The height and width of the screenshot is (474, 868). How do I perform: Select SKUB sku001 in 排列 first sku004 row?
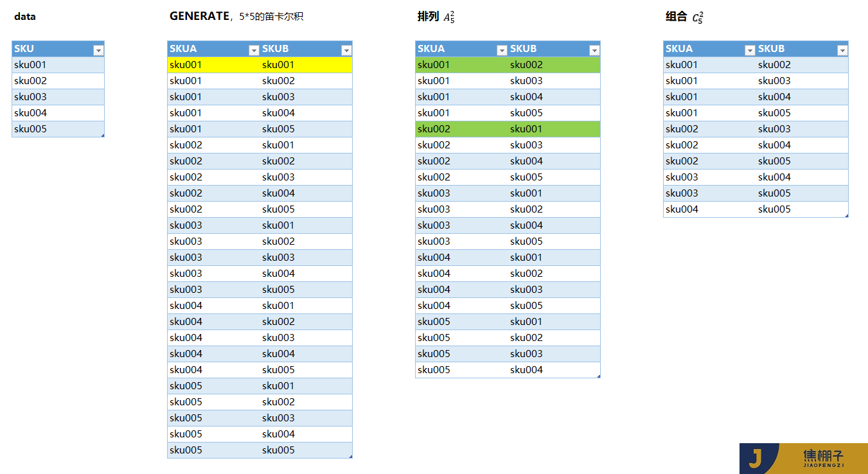[554, 258]
